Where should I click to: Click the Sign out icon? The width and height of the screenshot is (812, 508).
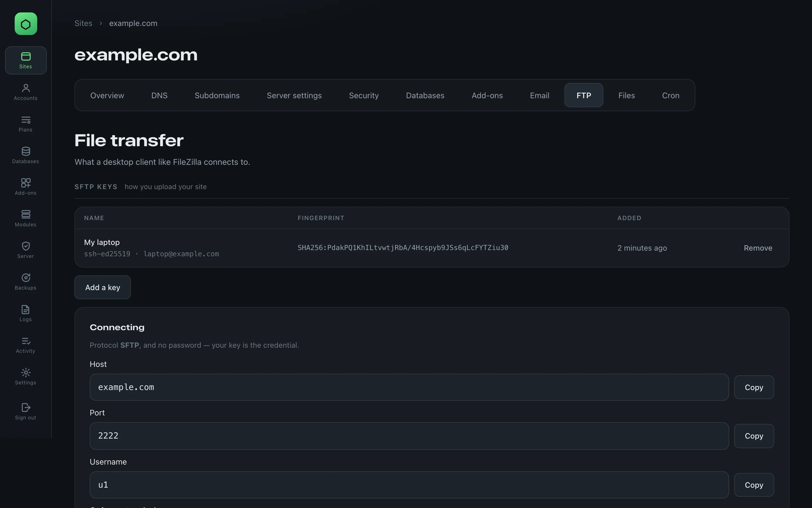click(x=26, y=411)
